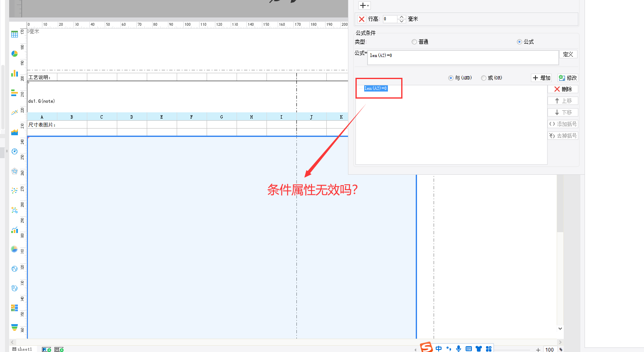Select the 公式 type radio button
The height and width of the screenshot is (352, 644).
[x=519, y=42]
